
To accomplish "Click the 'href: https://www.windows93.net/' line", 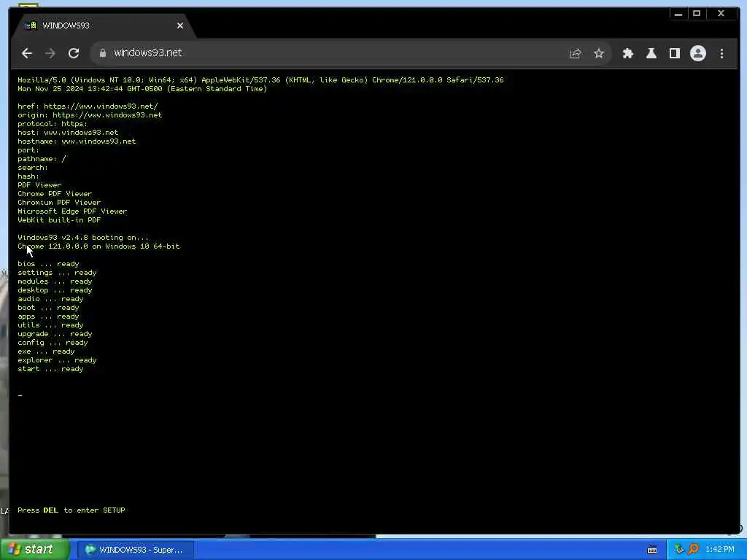I will pos(88,106).
